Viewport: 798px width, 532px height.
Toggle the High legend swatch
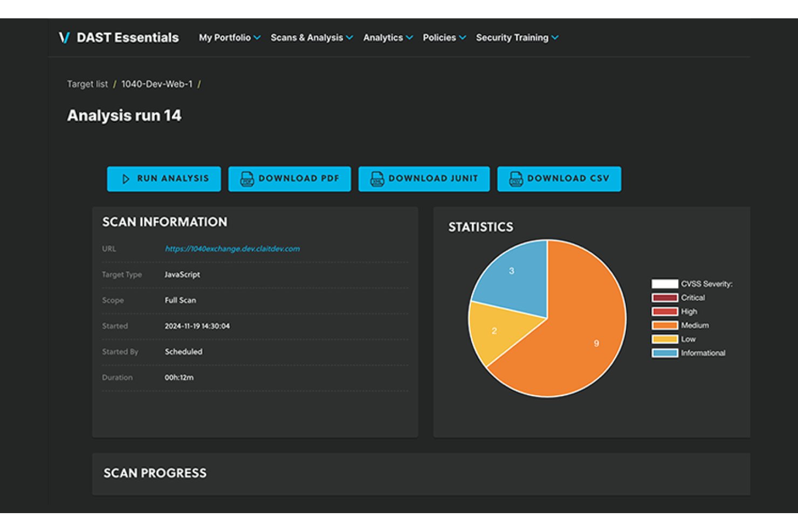pyautogui.click(x=665, y=312)
